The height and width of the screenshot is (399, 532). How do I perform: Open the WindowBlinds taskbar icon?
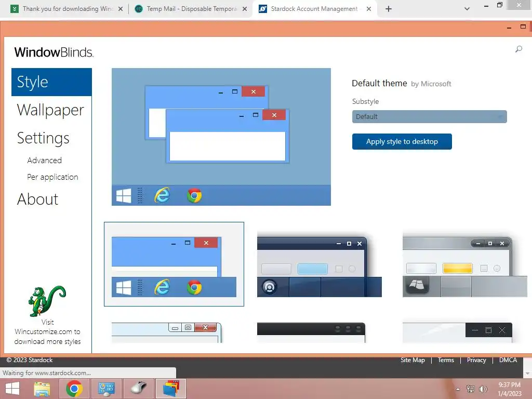point(170,389)
